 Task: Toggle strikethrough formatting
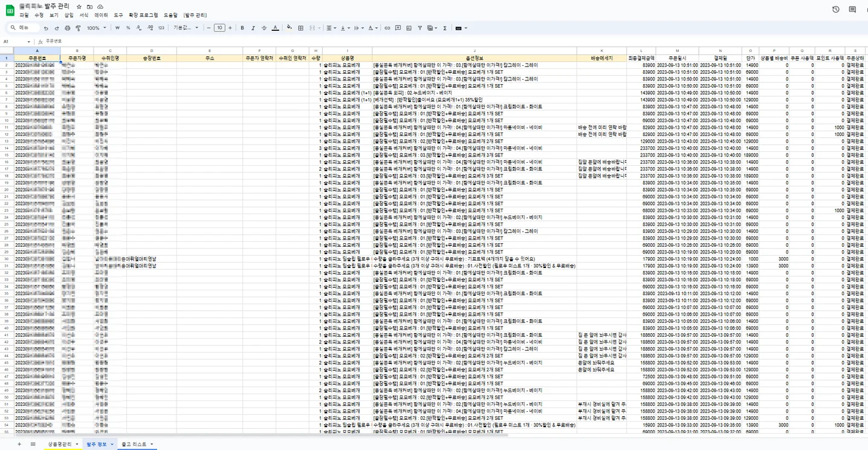[264, 28]
